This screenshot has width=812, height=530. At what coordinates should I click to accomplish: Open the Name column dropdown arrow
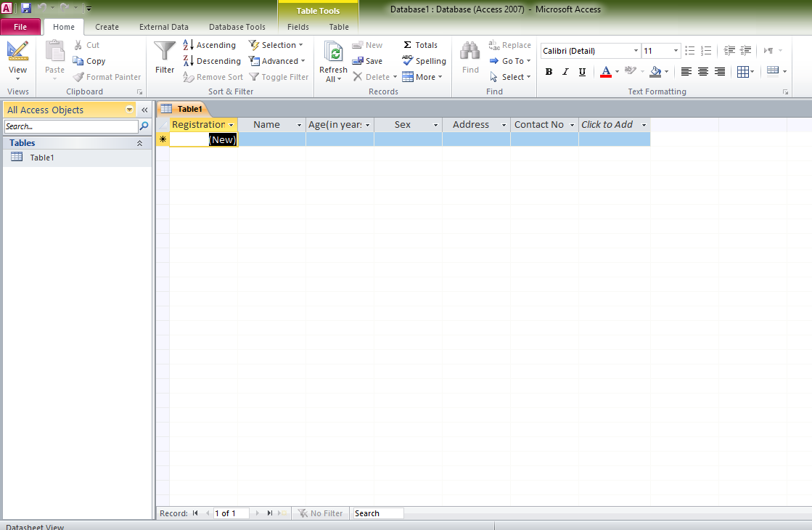pos(299,125)
